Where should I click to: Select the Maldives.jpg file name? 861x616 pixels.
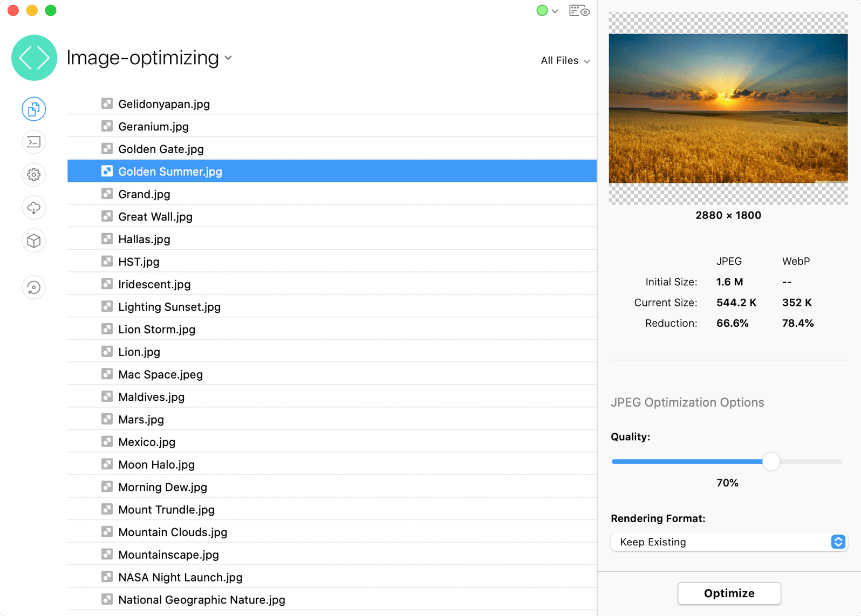(152, 397)
